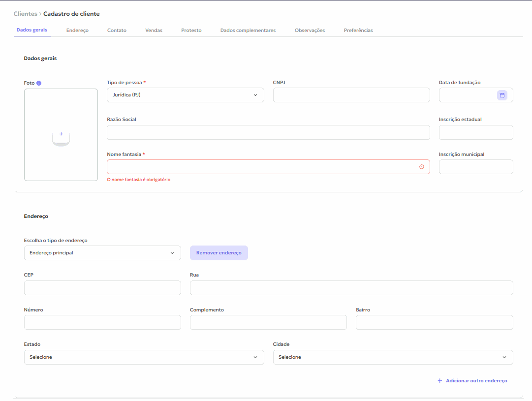The height and width of the screenshot is (401, 532).
Task: Expand the Tipo de pessoa dropdown
Action: coord(185,95)
